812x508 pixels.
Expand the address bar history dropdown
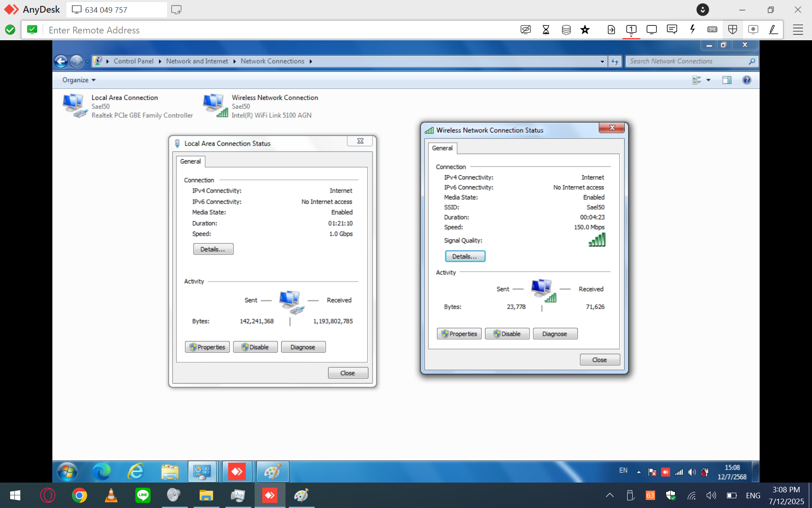pyautogui.click(x=602, y=61)
